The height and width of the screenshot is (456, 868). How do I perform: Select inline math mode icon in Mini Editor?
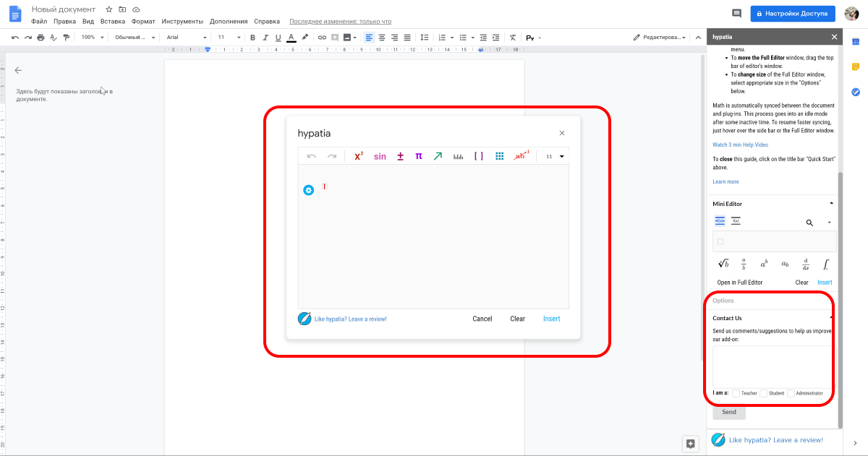pos(720,221)
